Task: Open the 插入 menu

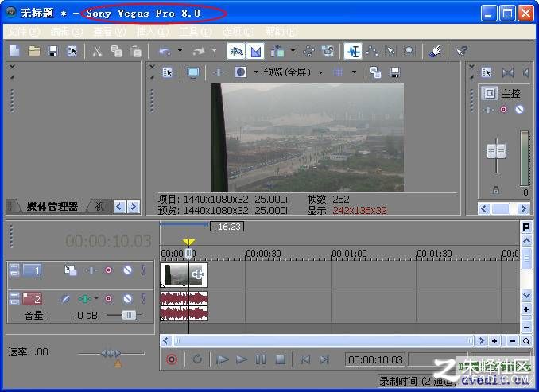Action: (x=153, y=32)
